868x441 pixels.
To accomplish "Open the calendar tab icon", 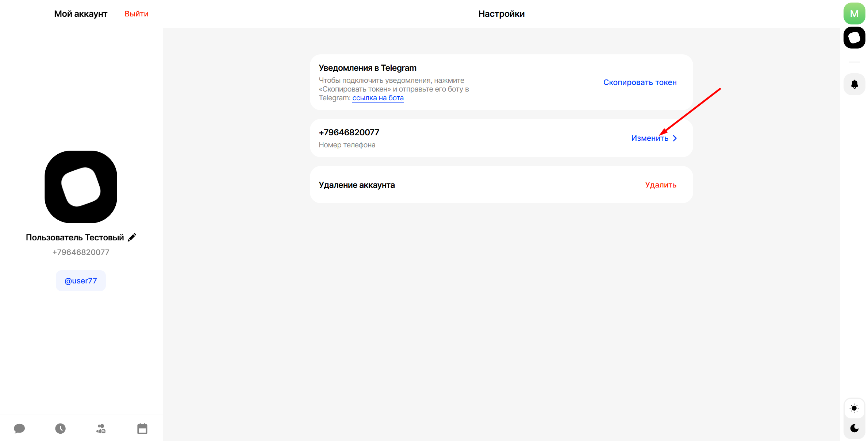I will (x=142, y=428).
